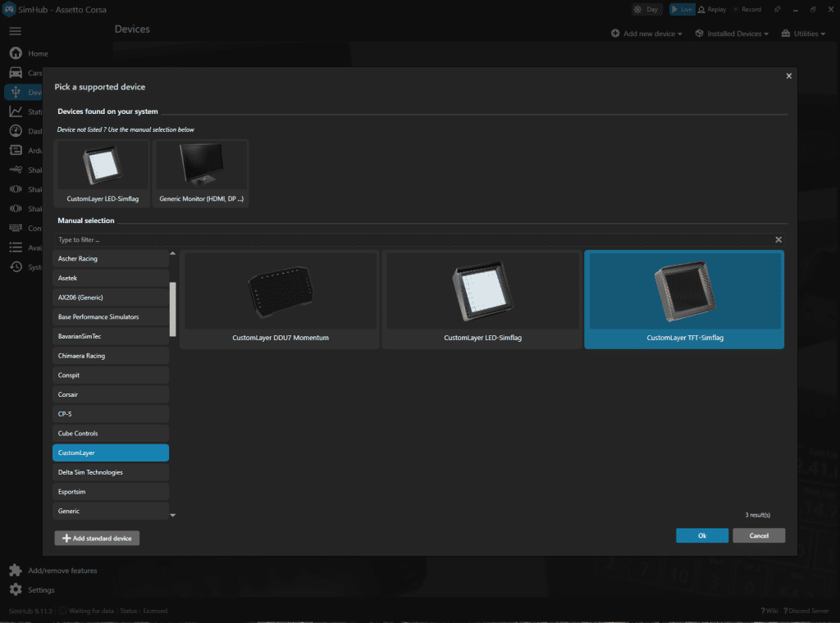Screen dimensions: 840x623
Task: Toggle the Day mode button
Action: coord(646,9)
